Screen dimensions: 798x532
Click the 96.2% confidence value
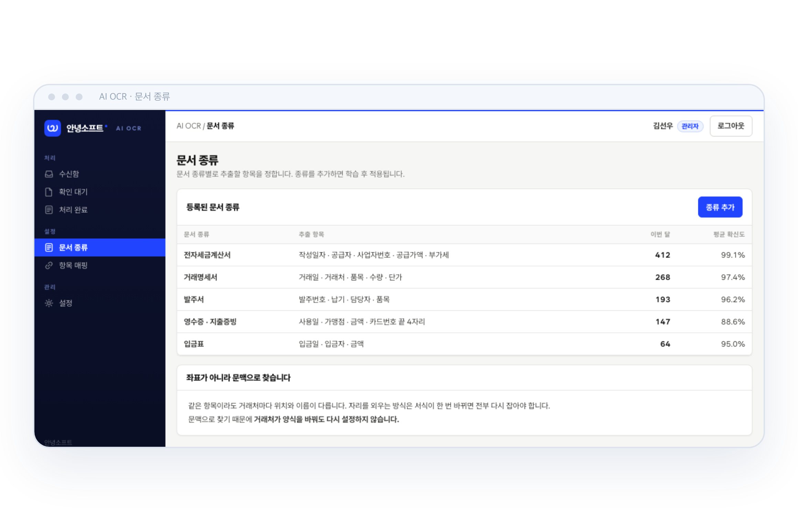733,299
